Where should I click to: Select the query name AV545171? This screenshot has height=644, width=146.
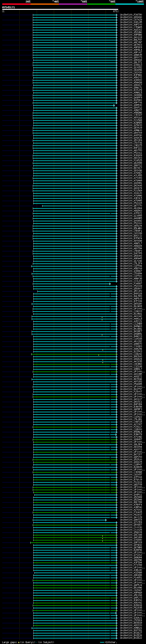[8, 8]
